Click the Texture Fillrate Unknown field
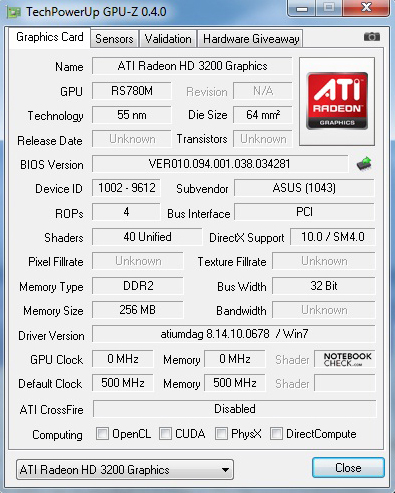The width and height of the screenshot is (395, 493). pos(324,261)
